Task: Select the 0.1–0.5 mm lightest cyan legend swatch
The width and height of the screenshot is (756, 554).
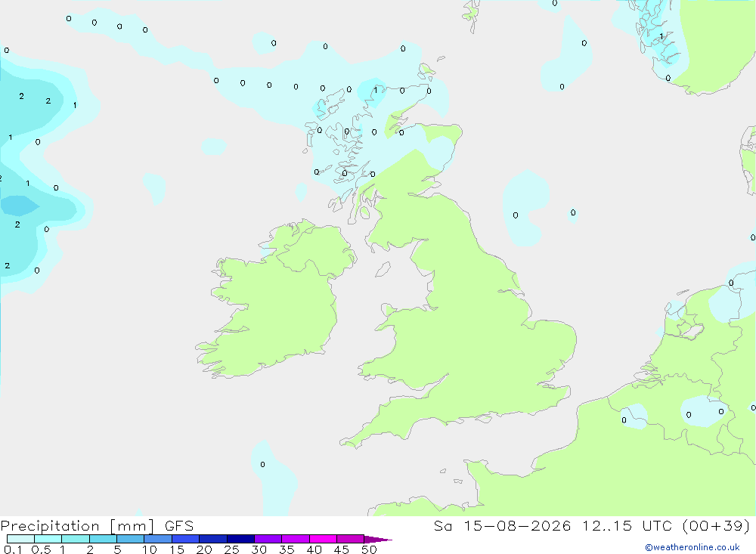Action: pos(20,539)
